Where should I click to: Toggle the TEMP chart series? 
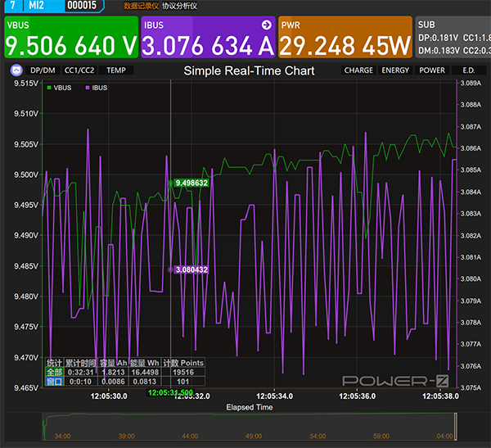tap(116, 70)
